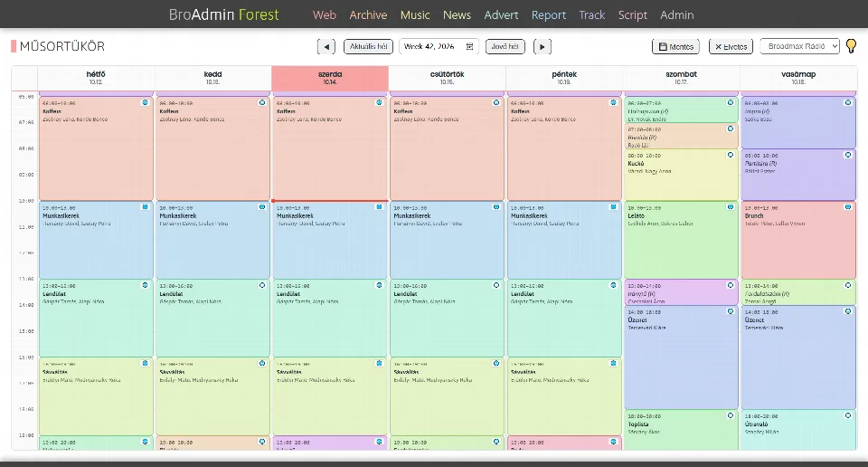This screenshot has width=868, height=467.
Task: Click corner icon on Thursday's Munkaskerék block
Action: tap(496, 207)
